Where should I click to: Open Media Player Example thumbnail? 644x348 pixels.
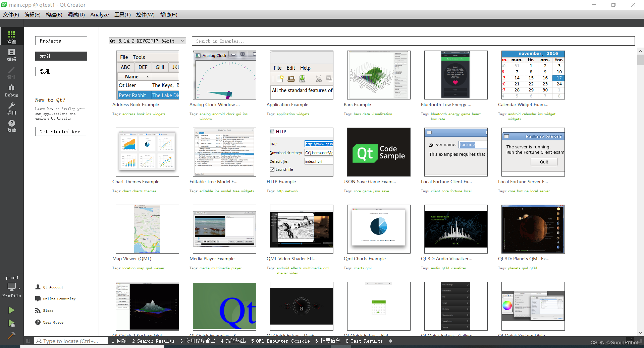click(x=224, y=229)
